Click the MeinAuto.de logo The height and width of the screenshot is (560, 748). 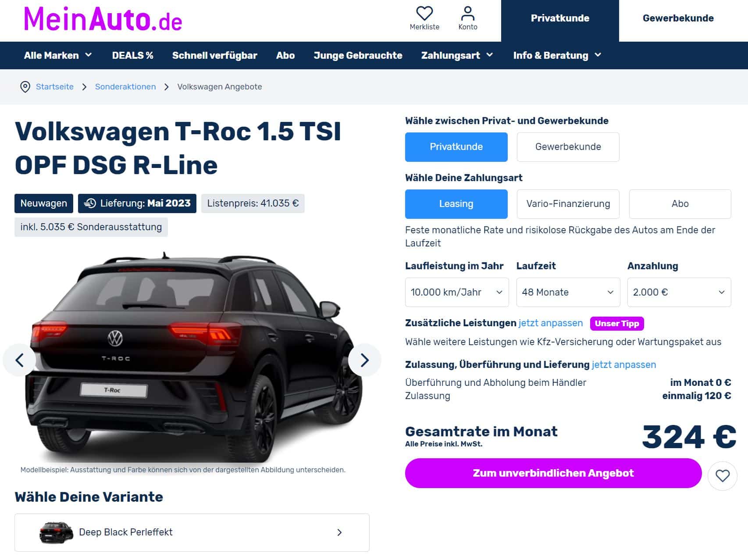coord(103,20)
